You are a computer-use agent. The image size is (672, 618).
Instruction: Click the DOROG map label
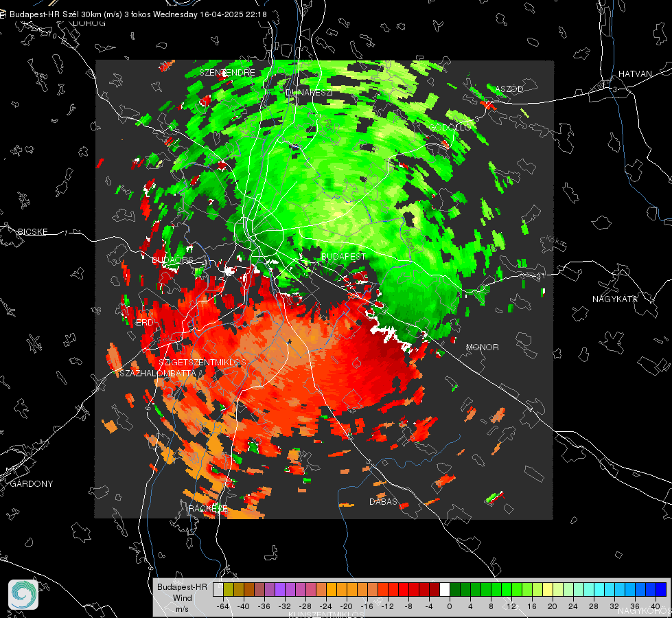point(89,23)
